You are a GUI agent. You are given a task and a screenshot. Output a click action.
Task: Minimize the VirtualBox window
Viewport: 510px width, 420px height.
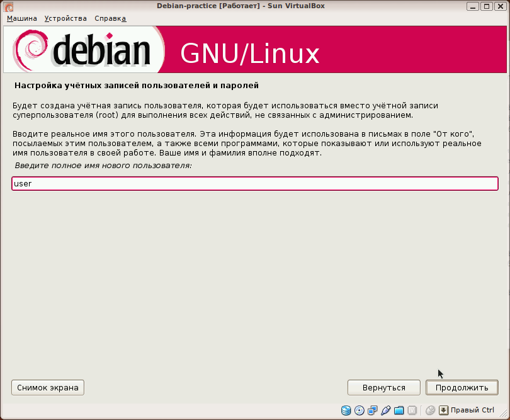473,6
